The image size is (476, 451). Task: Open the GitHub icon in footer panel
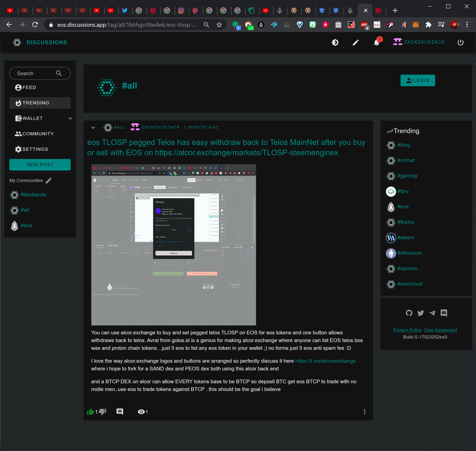pos(409,313)
